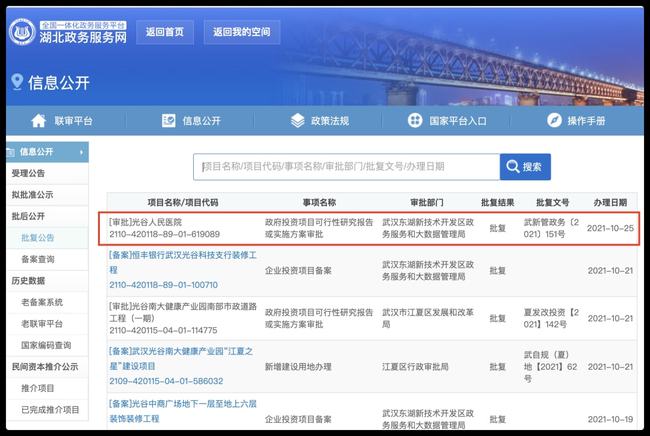Expand the 信息公开 sidebar header arrow
Screen dimensions: 650x436
point(81,152)
